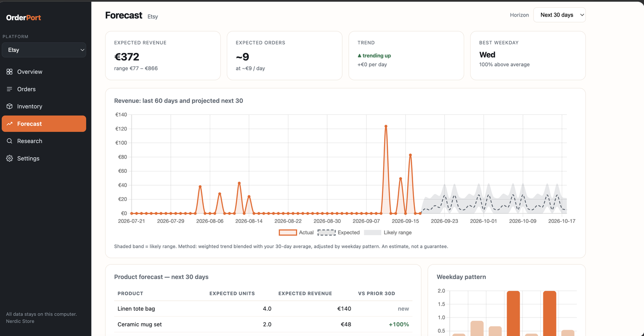644x336 pixels.
Task: Click the Orders list icon
Action: (x=9, y=89)
